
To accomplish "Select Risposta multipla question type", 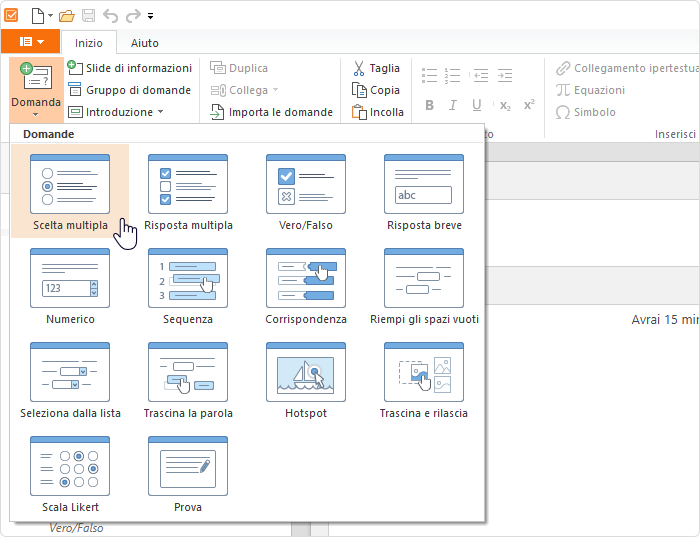I will 188,191.
